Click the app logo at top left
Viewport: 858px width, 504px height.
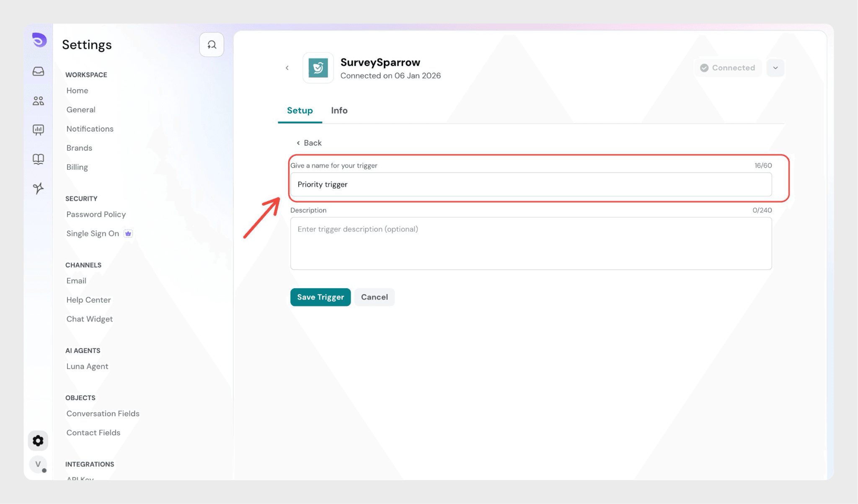pos(39,40)
